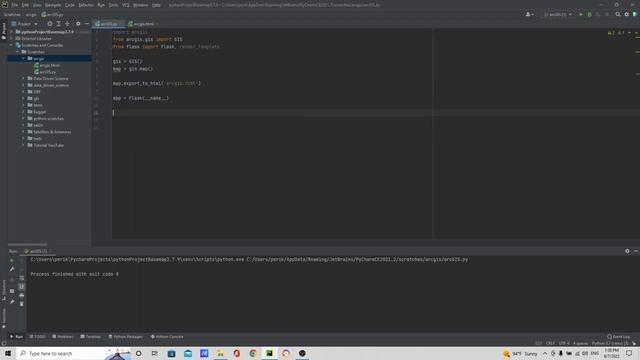Collapse the Scratches and Consoles node
This screenshot has height=360, width=640.
pyautogui.click(x=11, y=45)
